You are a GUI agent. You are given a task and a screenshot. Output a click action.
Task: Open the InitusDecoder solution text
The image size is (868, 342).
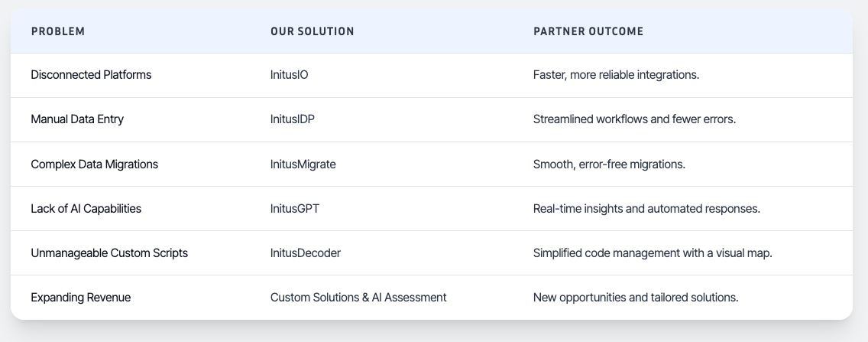pos(305,252)
